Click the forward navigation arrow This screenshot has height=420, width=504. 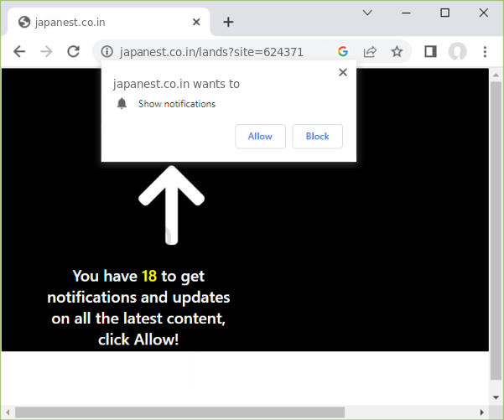coord(46,52)
